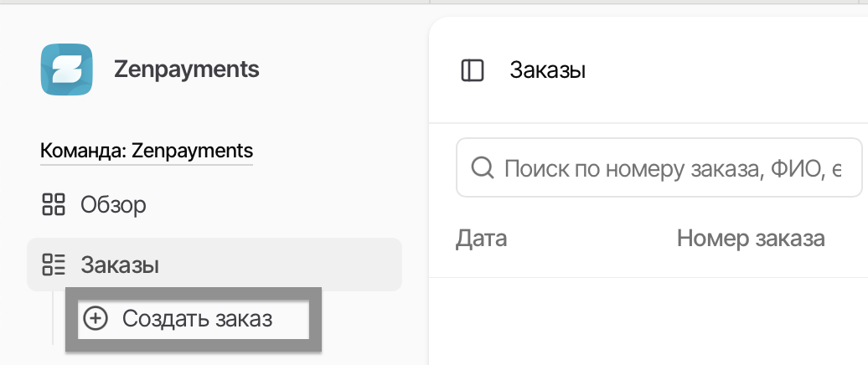
Task: Sort by the Номер заказа column header
Action: 751,239
